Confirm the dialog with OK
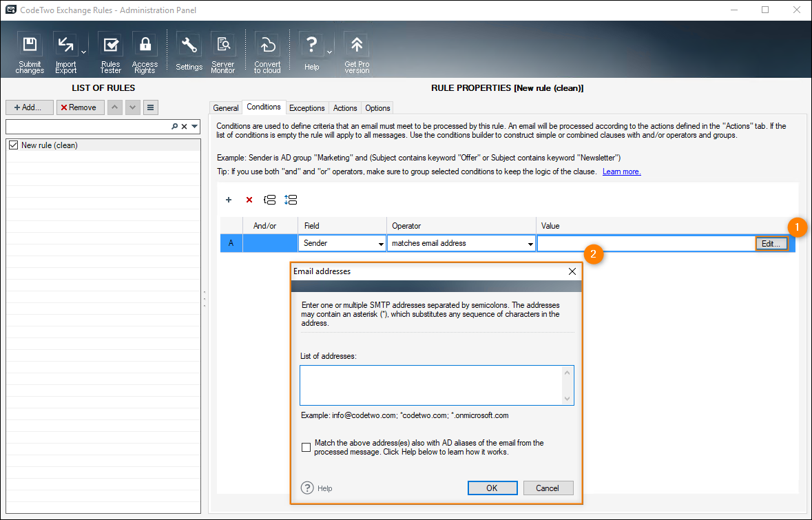Image resolution: width=812 pixels, height=520 pixels. 492,488
